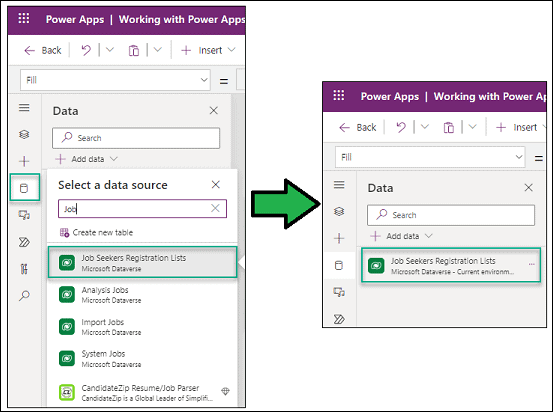Screen dimensions: 553x412
Task: Open the Media icon in the right window sidebar
Action: tap(339, 292)
